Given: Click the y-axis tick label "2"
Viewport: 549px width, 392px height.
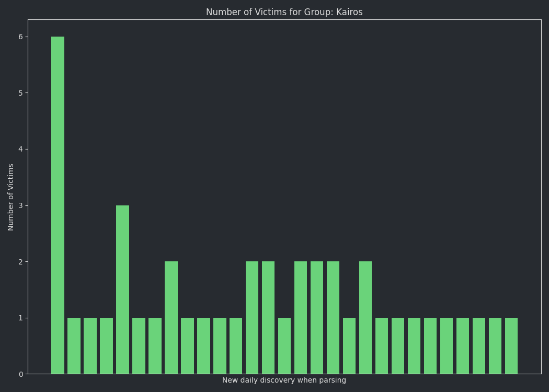Looking at the screenshot, I should 21,262.
